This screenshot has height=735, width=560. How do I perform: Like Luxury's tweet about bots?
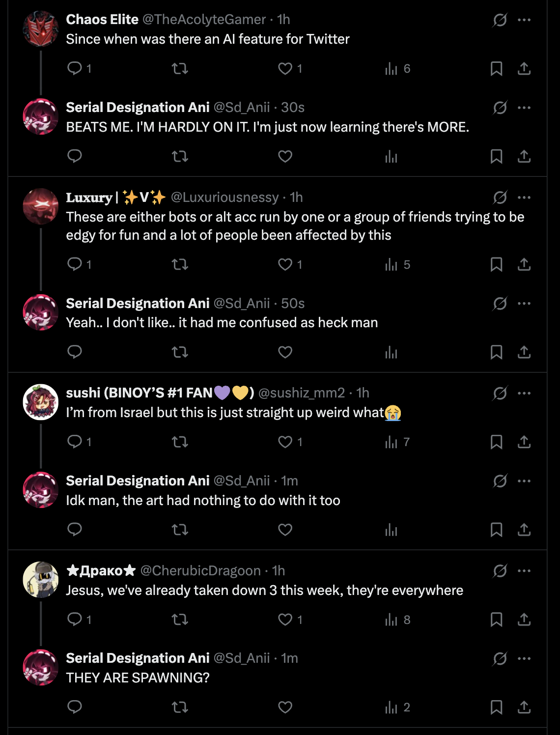click(285, 264)
